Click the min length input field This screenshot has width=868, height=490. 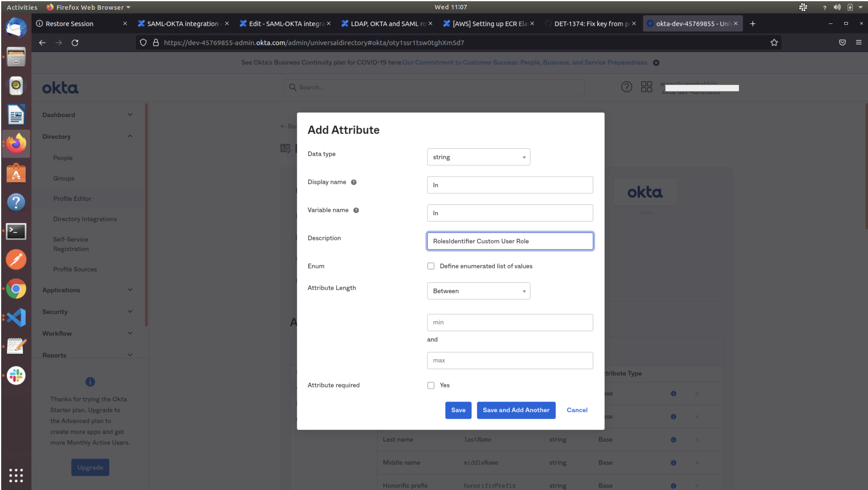pyautogui.click(x=510, y=322)
